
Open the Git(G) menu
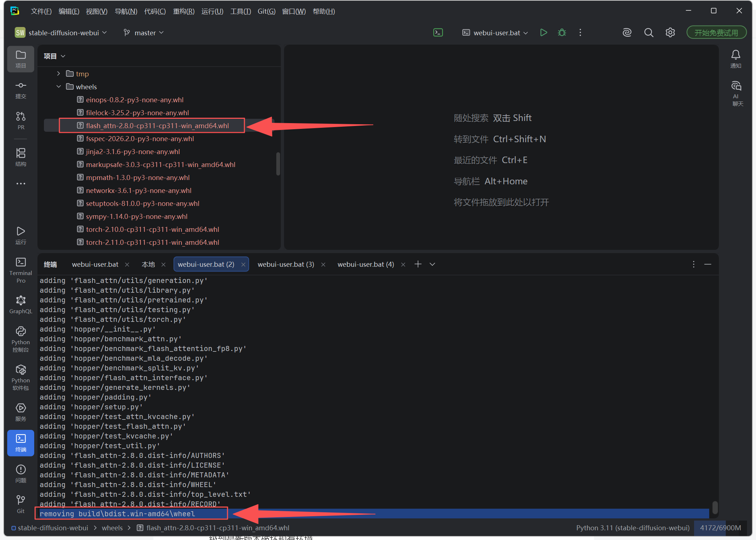[266, 11]
